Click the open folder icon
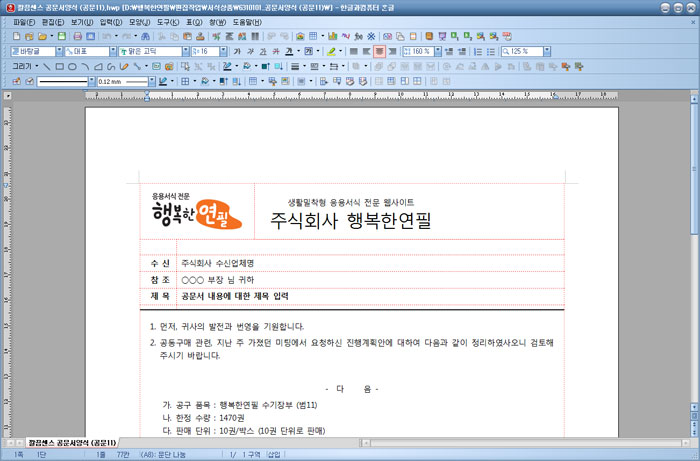700x461 pixels. [42, 36]
